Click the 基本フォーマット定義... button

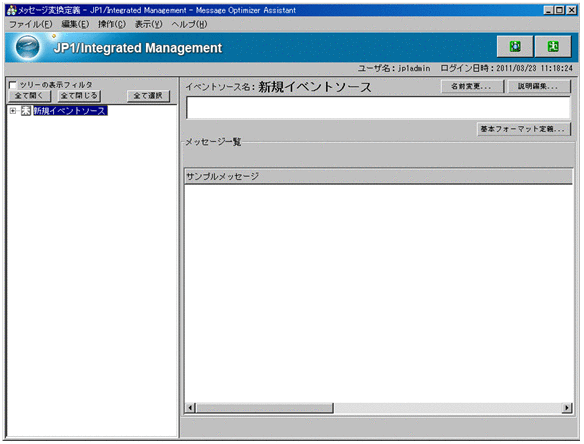pyautogui.click(x=524, y=129)
